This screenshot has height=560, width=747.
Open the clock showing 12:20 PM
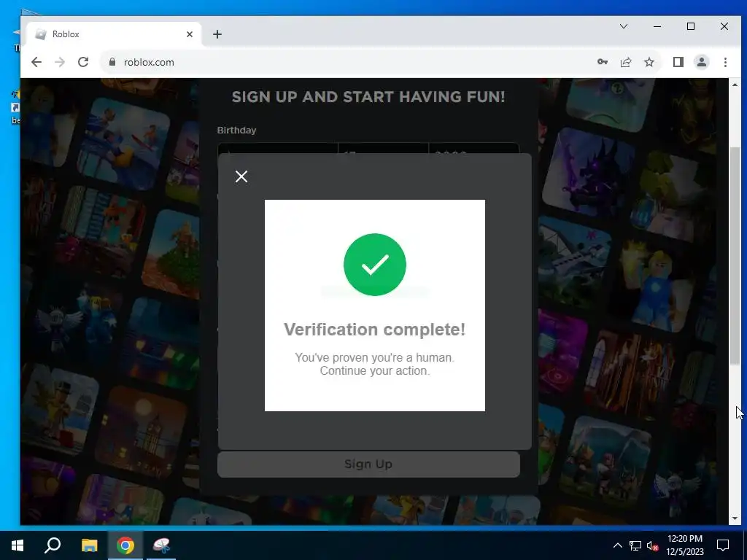[685, 545]
